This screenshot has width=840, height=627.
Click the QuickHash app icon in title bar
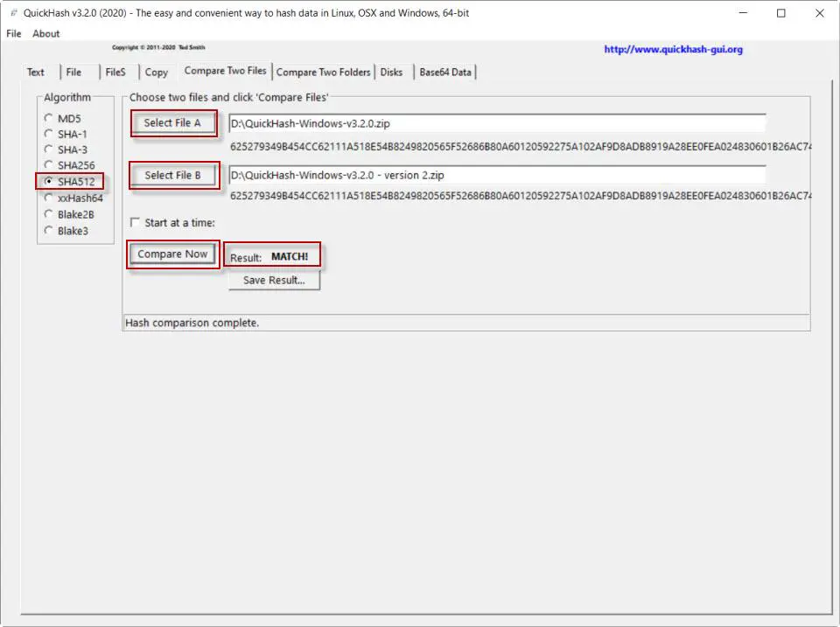14,13
